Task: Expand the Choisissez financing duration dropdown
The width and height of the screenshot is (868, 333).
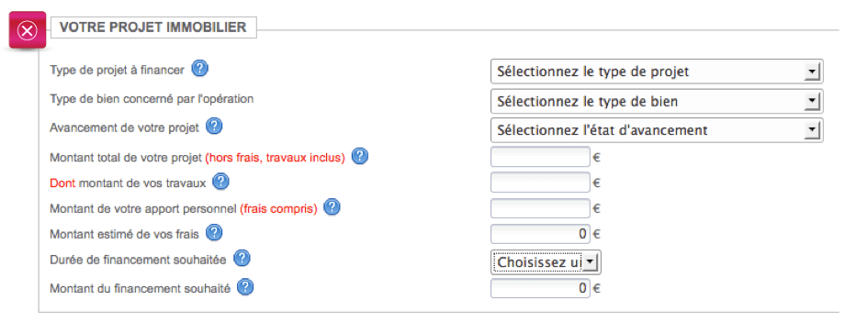Action: click(546, 262)
